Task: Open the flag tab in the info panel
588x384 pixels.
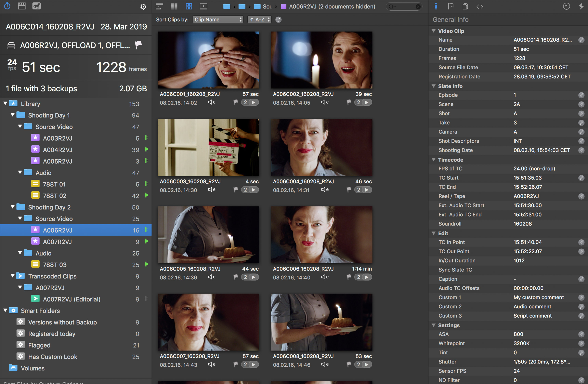Action: click(x=451, y=7)
